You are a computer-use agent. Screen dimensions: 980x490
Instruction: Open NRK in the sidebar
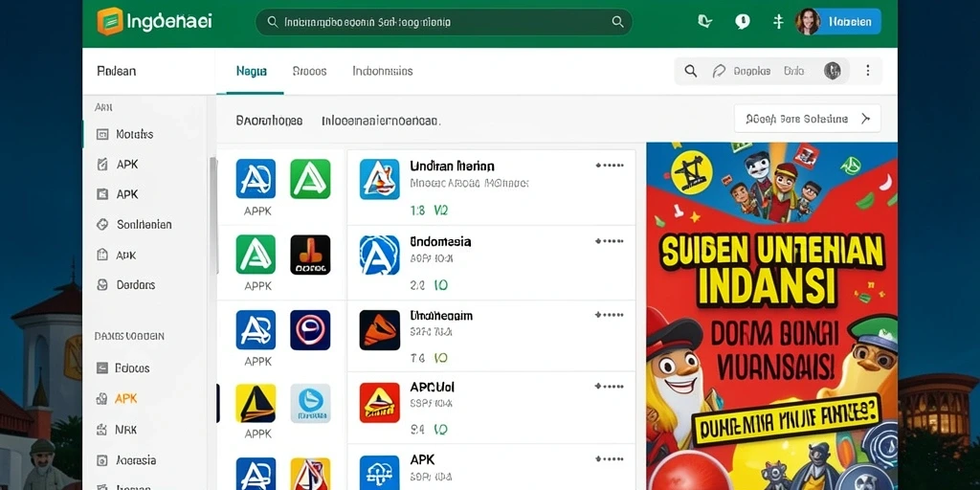click(125, 430)
